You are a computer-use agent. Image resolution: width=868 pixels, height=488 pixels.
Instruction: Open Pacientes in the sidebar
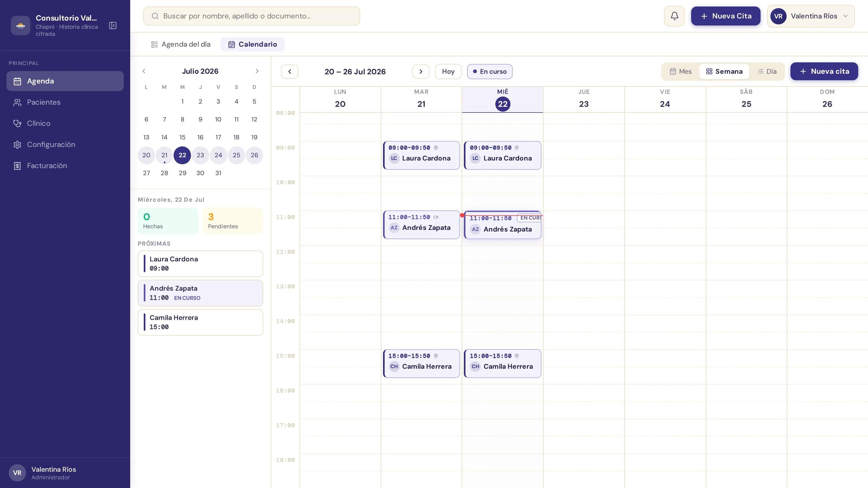65,102
